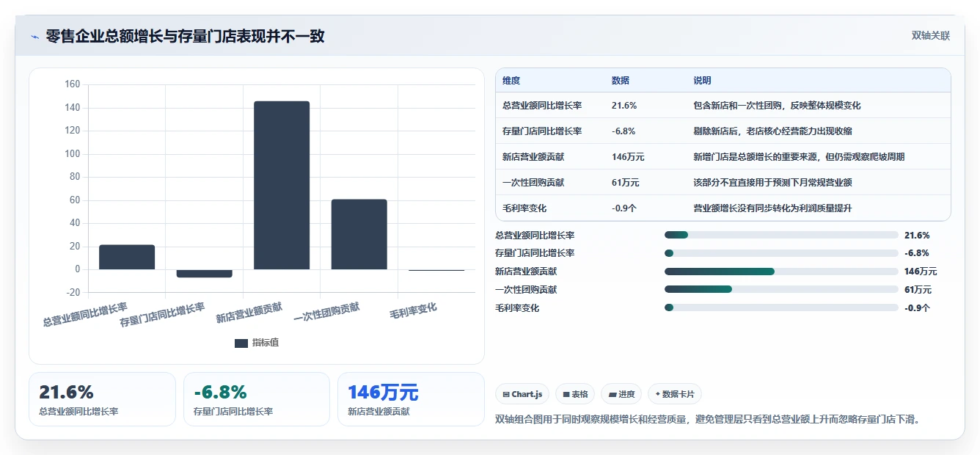
Task: Click the 进度 tag chip
Action: click(x=621, y=394)
